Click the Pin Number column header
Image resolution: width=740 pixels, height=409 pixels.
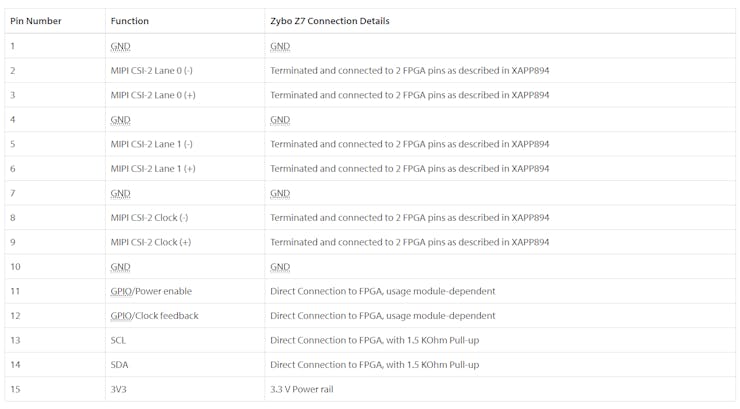[x=36, y=21]
